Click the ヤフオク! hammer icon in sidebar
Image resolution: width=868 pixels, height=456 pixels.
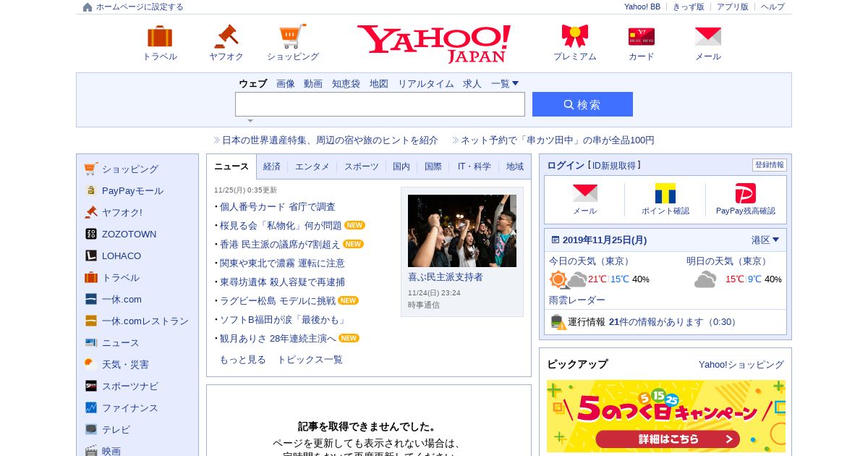pos(90,212)
